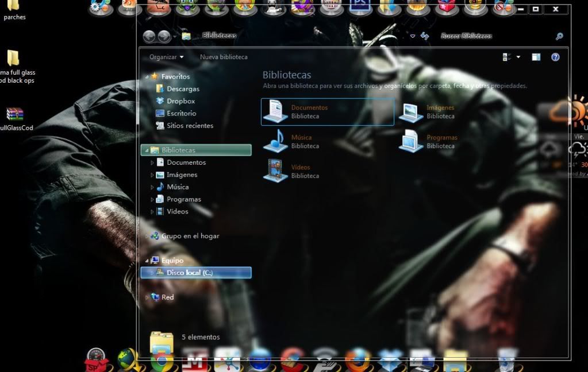This screenshot has width=588, height=372.
Task: Open Dropbox from the bottom dock
Action: click(x=390, y=361)
